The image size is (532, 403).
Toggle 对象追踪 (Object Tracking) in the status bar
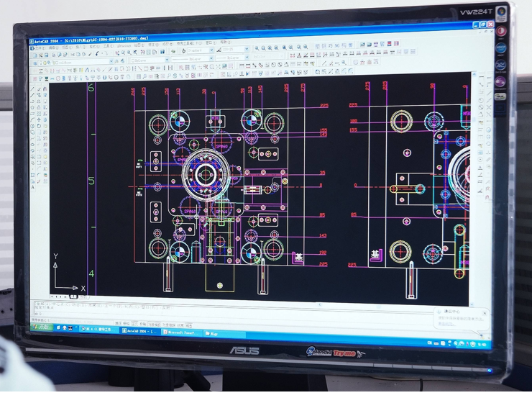(x=168, y=325)
